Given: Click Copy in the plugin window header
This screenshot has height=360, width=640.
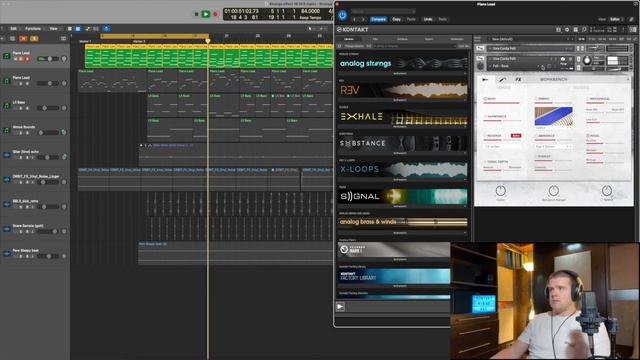Looking at the screenshot, I should pyautogui.click(x=396, y=19).
